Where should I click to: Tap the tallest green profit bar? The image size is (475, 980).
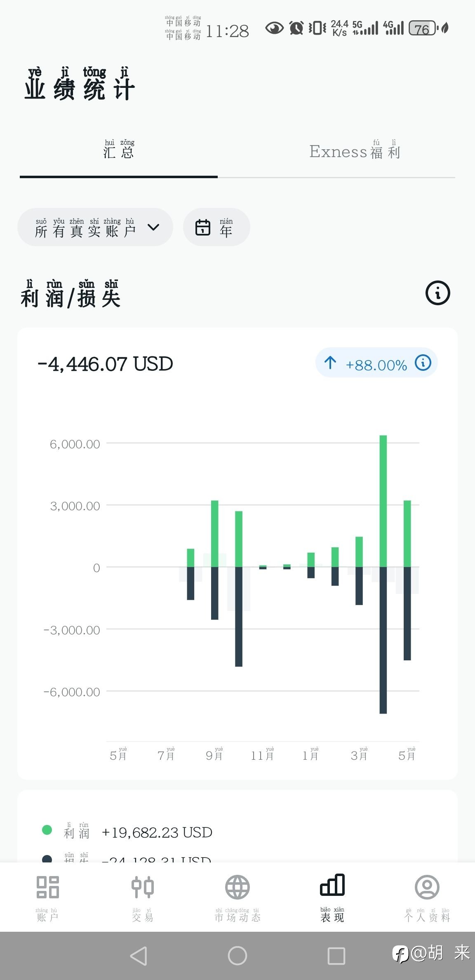[x=383, y=501]
